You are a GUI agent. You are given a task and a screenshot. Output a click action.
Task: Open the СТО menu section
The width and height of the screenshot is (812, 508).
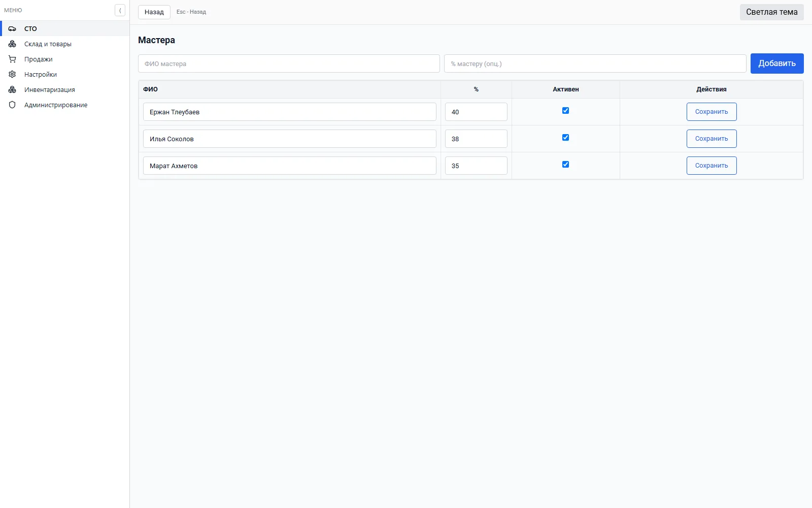click(x=65, y=28)
